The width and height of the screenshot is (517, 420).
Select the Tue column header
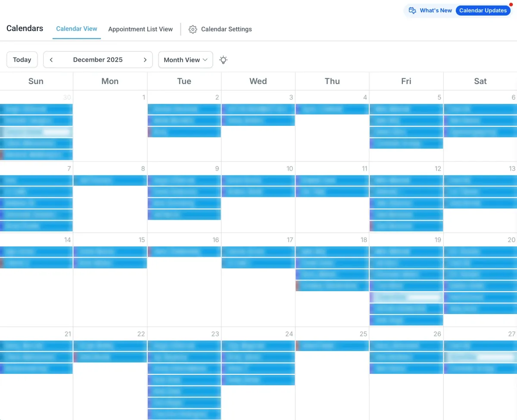(184, 81)
